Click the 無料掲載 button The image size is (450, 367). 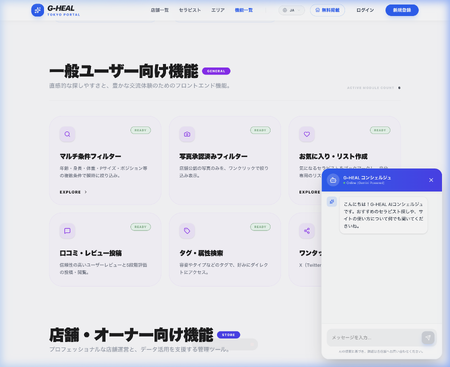(x=327, y=10)
